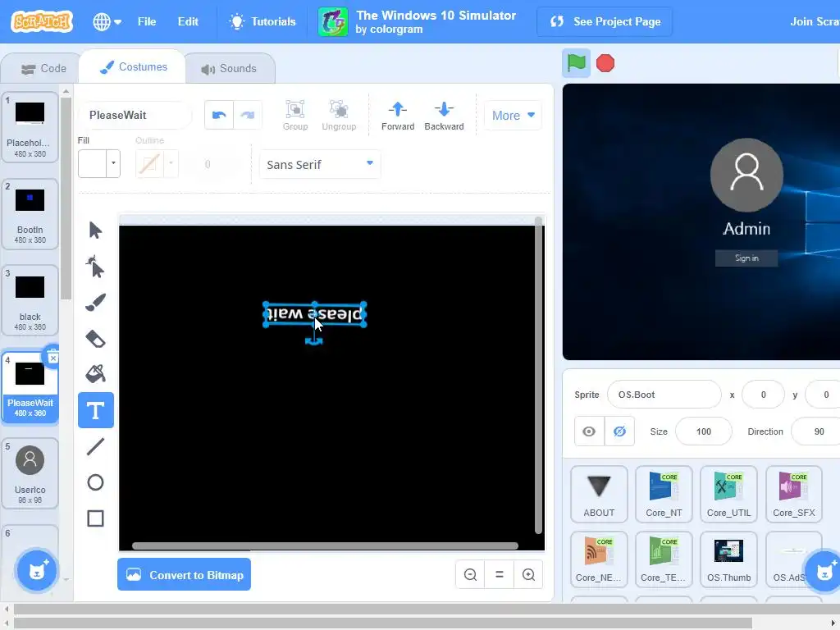Click the Group objects icon
The image size is (840, 630).
(295, 115)
